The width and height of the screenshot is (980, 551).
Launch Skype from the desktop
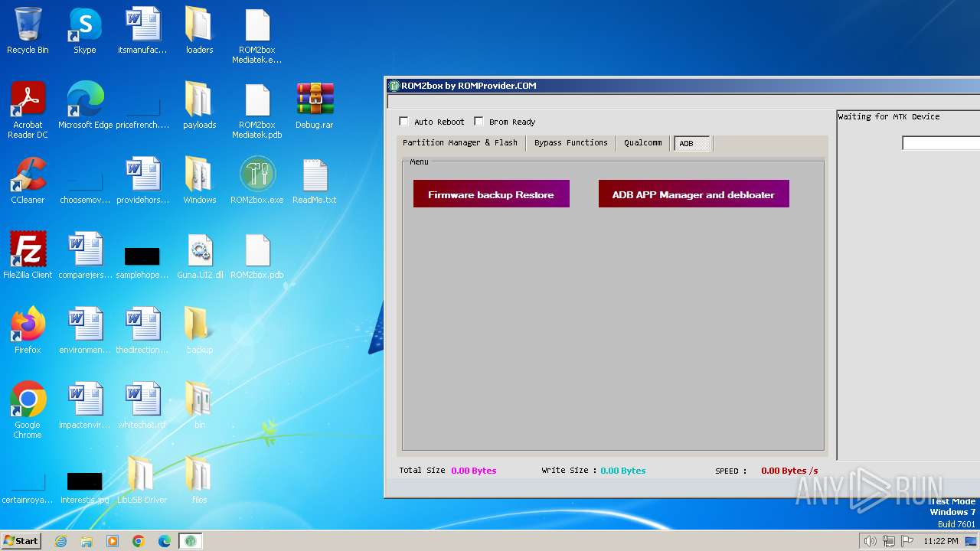pos(85,31)
